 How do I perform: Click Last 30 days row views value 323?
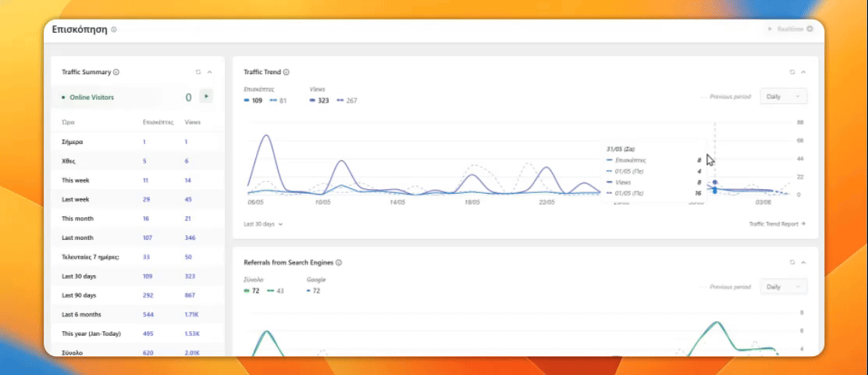pyautogui.click(x=190, y=277)
